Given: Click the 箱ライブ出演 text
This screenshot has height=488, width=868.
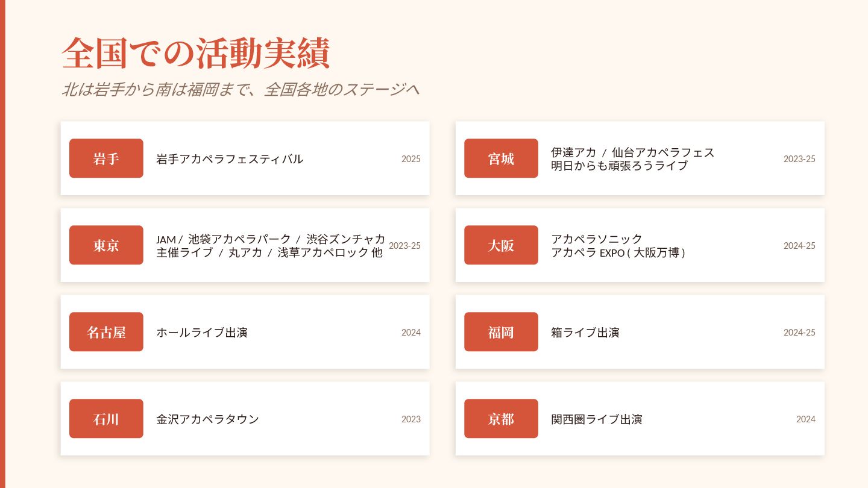Looking at the screenshot, I should 585,333.
